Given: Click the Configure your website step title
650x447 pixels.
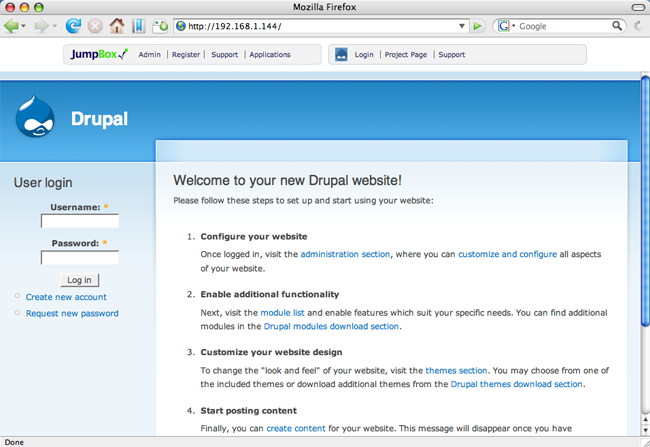Looking at the screenshot, I should click(254, 237).
